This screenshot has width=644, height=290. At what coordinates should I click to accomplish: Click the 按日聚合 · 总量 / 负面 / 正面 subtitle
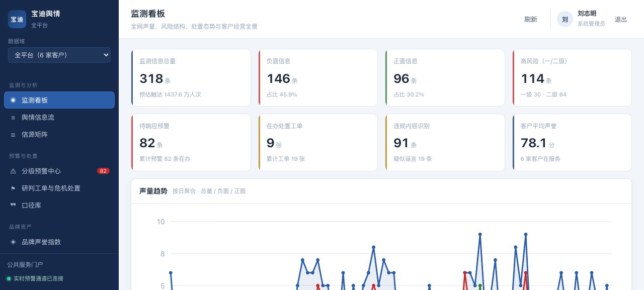(x=209, y=191)
